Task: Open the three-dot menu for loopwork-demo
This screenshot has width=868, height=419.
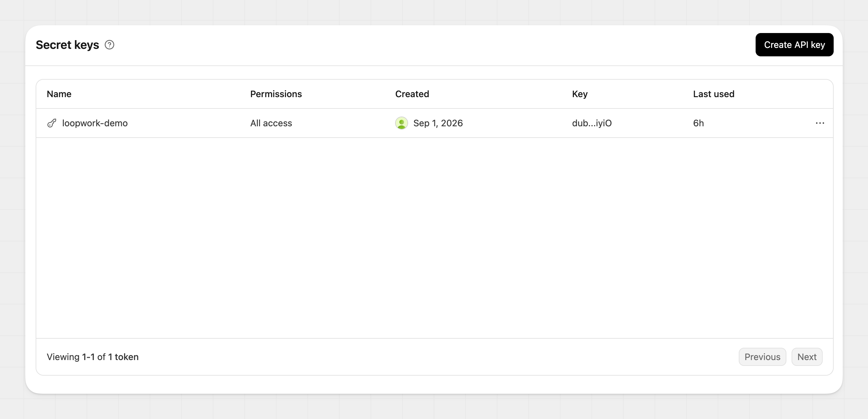Action: (820, 123)
